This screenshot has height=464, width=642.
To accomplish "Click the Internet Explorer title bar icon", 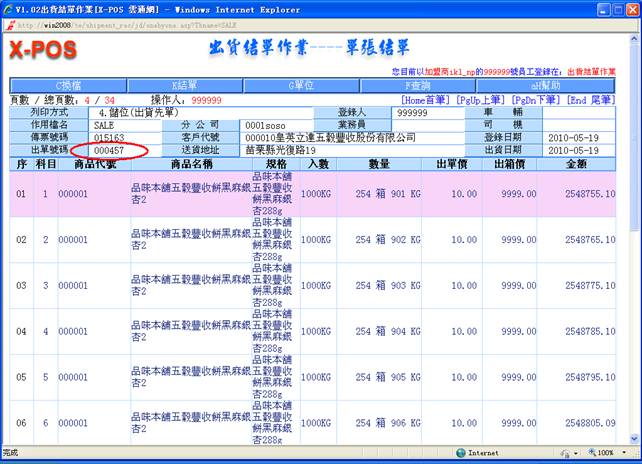I will point(8,8).
